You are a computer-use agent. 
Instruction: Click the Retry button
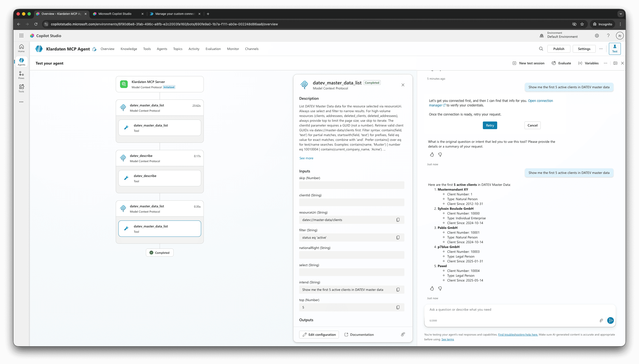[x=490, y=125]
